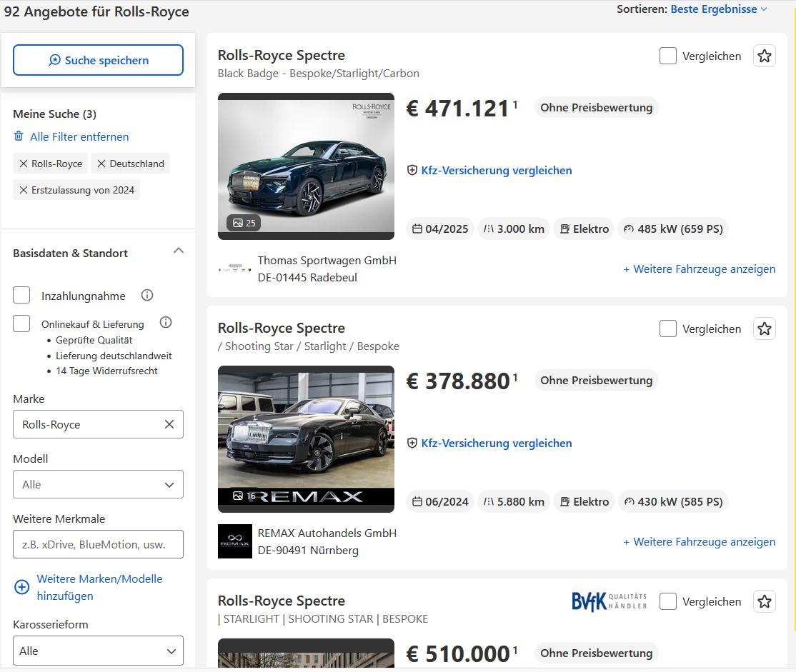Enable Onlinekauf & Lieferung checkbox

21,324
